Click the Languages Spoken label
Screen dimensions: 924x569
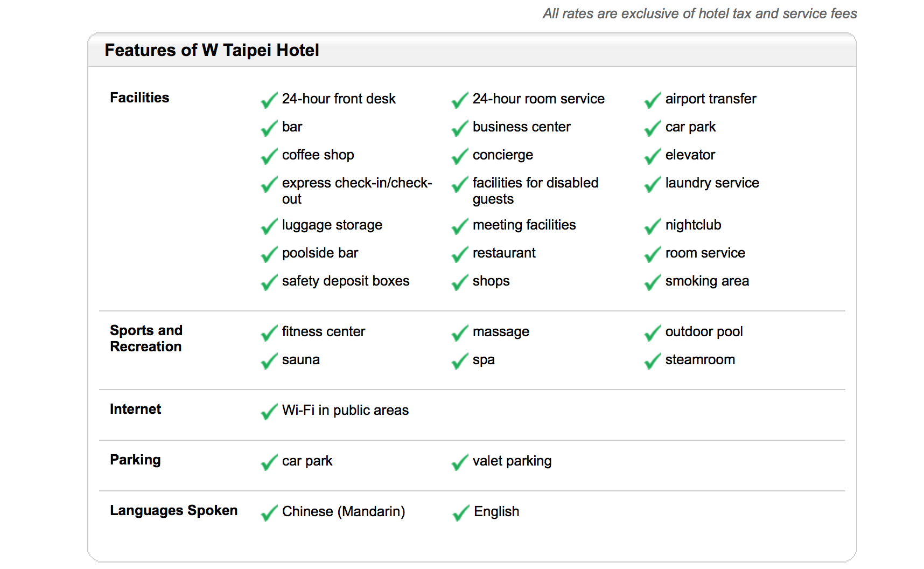173,510
